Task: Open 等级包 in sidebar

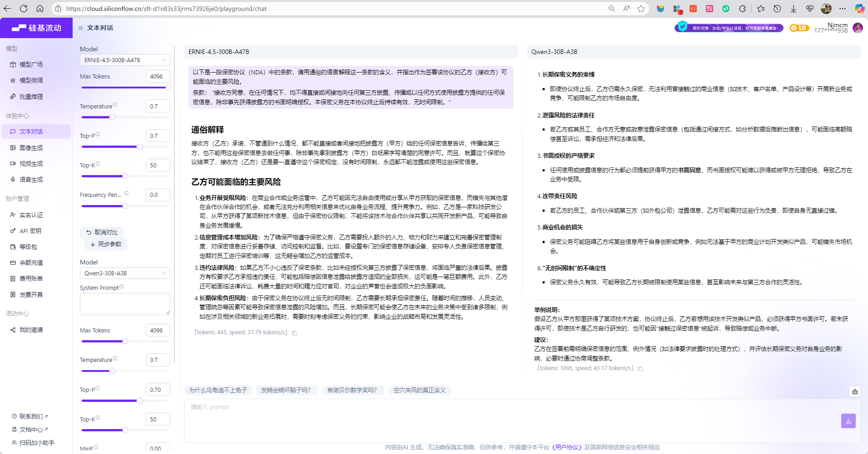Action: click(x=36, y=247)
